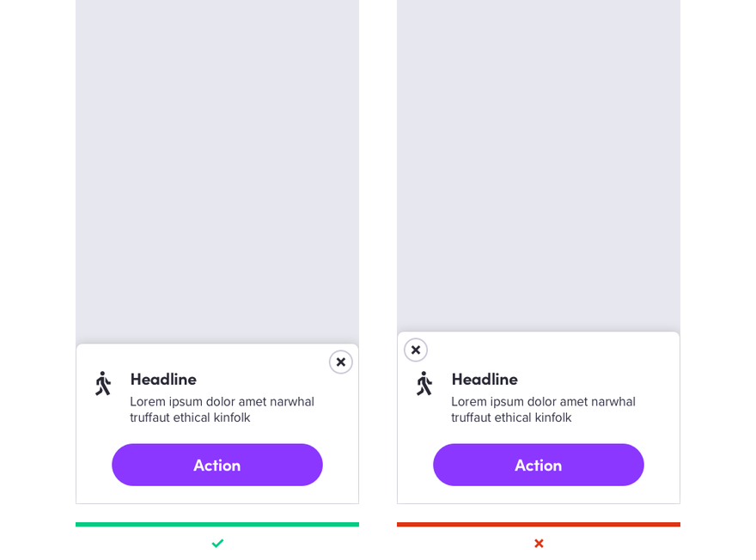Screen dimensions: 756x560
Task: Close the right card using its X icon
Action: (x=416, y=350)
